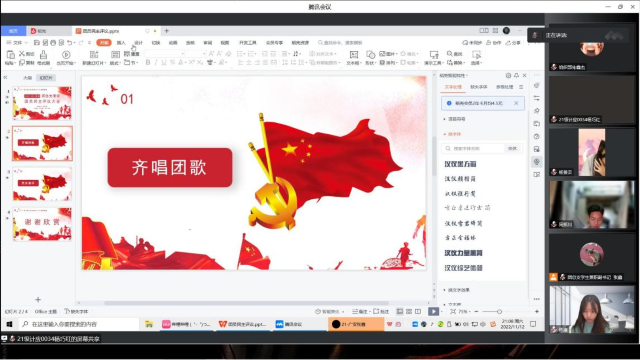640x360 pixels.
Task: Click the Share (分享) button top right
Action: point(513,42)
